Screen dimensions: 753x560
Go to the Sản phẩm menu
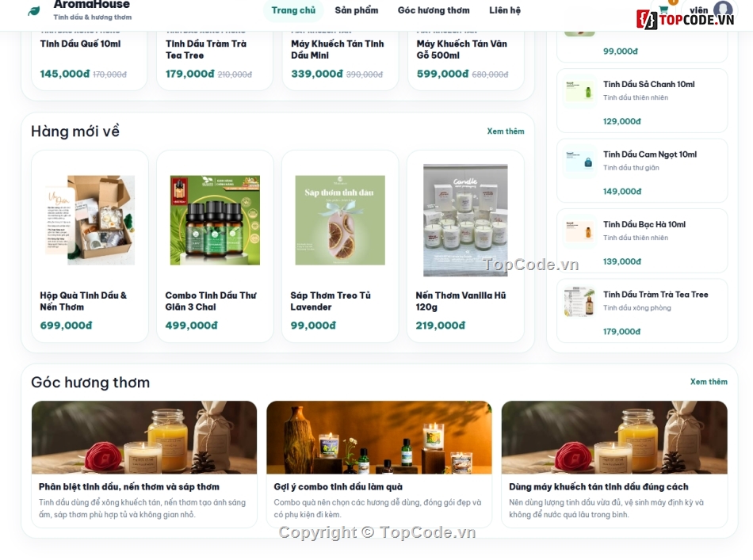pos(357,10)
